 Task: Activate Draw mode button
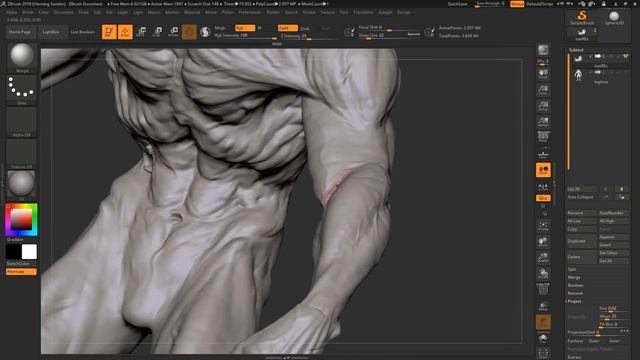(x=125, y=32)
